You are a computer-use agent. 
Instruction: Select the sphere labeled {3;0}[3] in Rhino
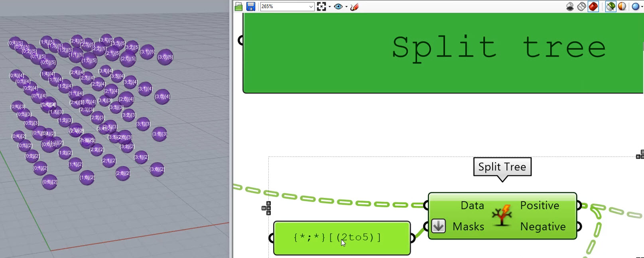click(159, 134)
